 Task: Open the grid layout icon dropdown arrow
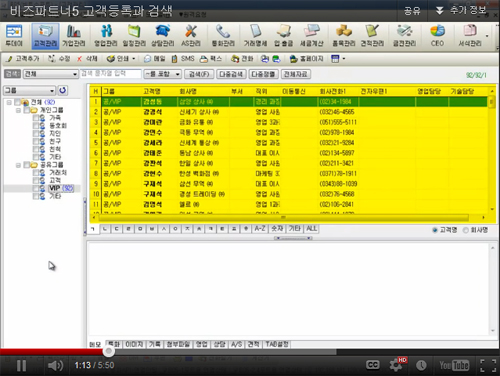344,59
